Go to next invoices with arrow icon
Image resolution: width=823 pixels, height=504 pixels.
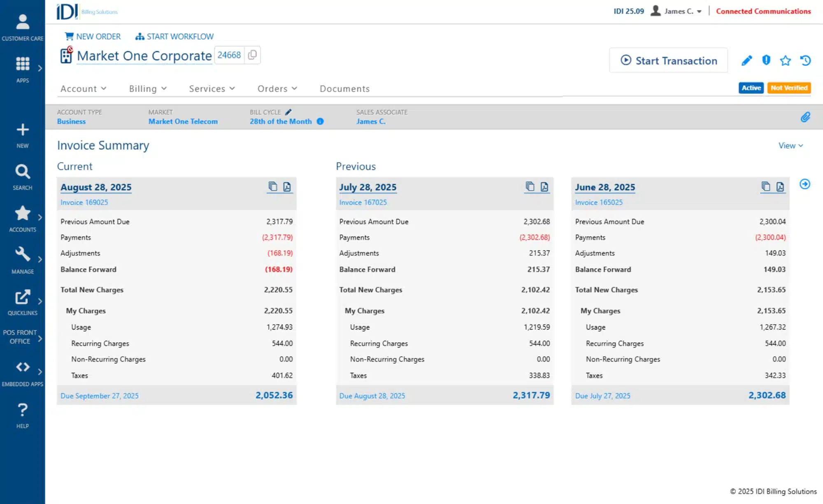point(805,184)
